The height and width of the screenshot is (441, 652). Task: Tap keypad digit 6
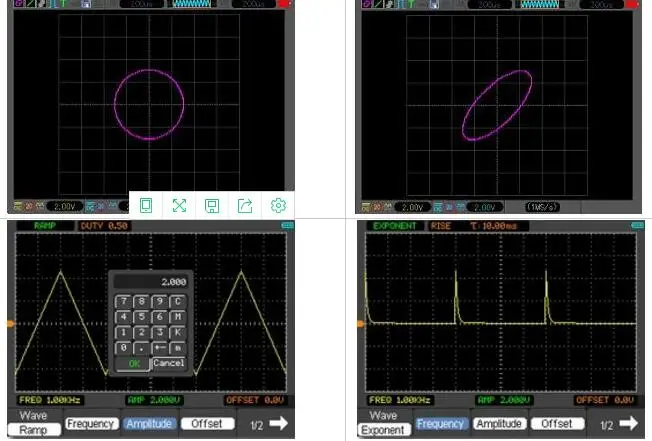pos(160,317)
